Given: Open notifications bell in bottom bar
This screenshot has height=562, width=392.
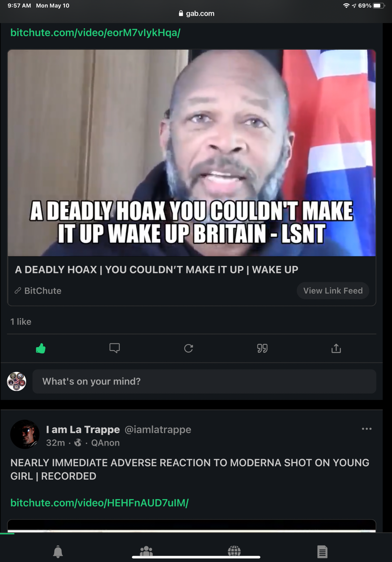Looking at the screenshot, I should point(58,551).
